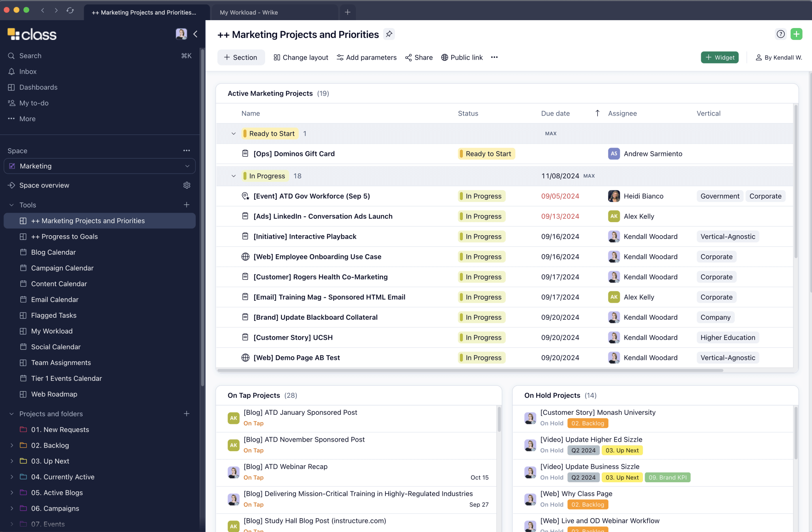Sort by the Due date arrow
The width and height of the screenshot is (812, 532).
pos(597,113)
